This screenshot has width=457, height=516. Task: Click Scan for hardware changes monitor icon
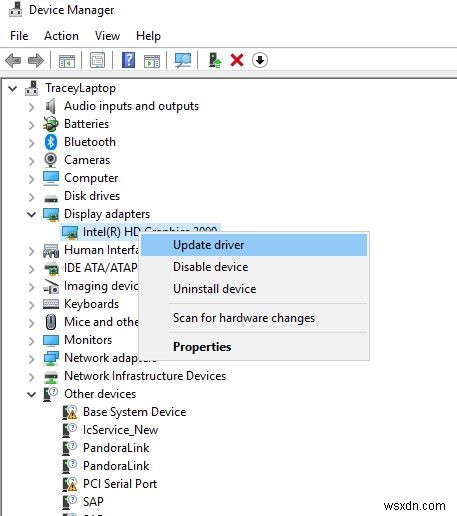(183, 60)
